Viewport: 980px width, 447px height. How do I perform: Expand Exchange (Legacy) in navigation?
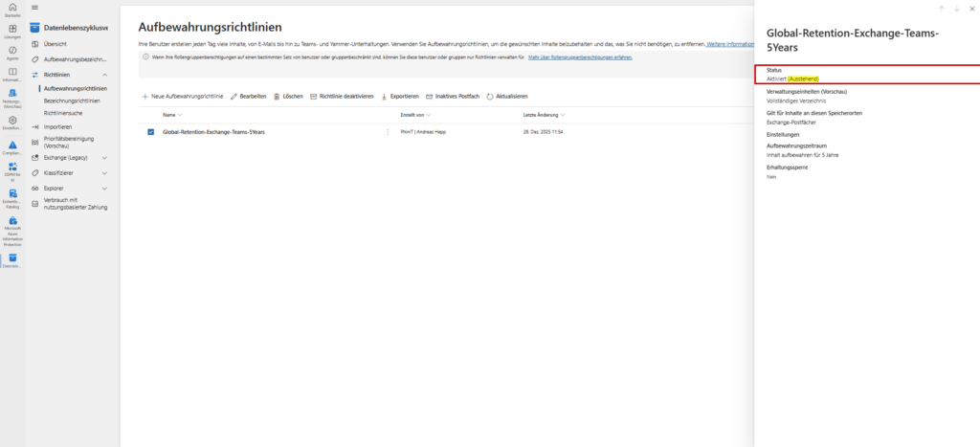(x=104, y=158)
